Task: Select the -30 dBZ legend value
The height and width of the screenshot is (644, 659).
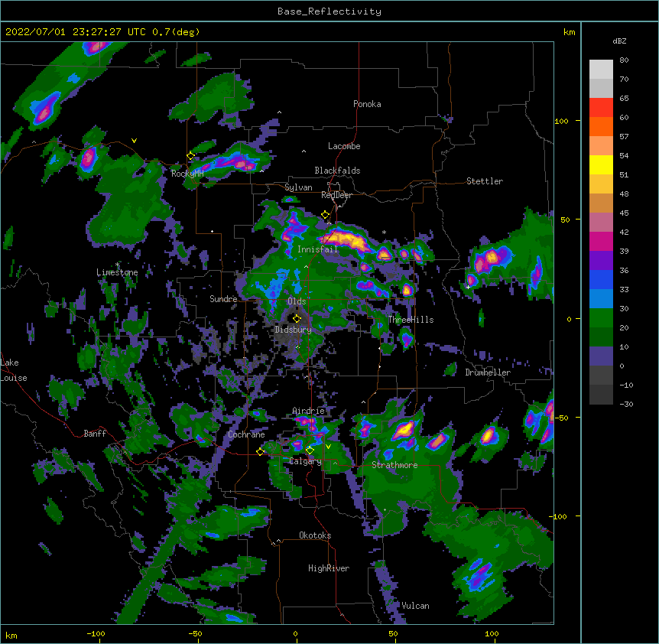Action: pos(626,405)
